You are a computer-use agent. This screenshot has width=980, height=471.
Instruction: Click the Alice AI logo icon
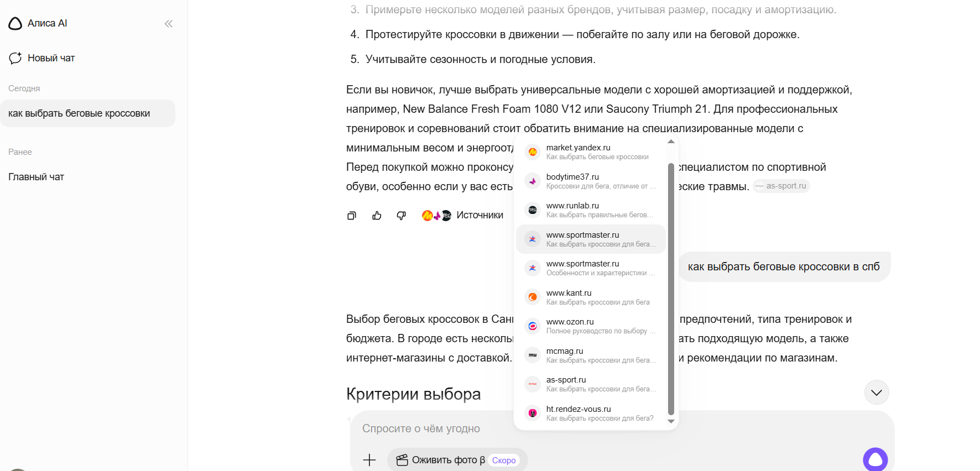[15, 24]
